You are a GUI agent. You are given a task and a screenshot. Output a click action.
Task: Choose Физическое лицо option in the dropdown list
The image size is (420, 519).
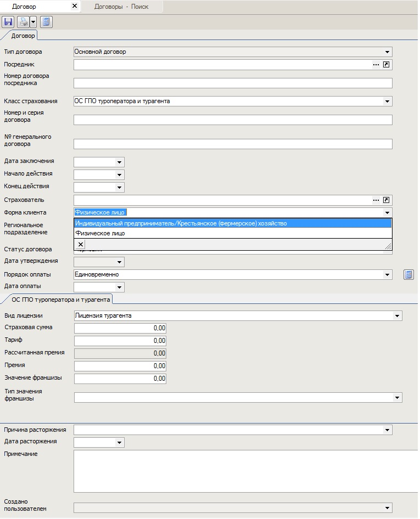pos(100,233)
